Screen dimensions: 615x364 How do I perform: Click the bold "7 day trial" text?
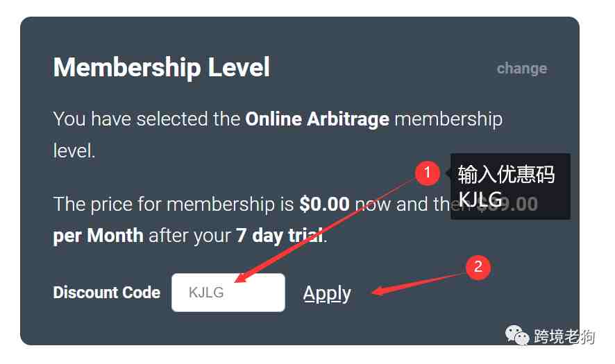point(280,236)
